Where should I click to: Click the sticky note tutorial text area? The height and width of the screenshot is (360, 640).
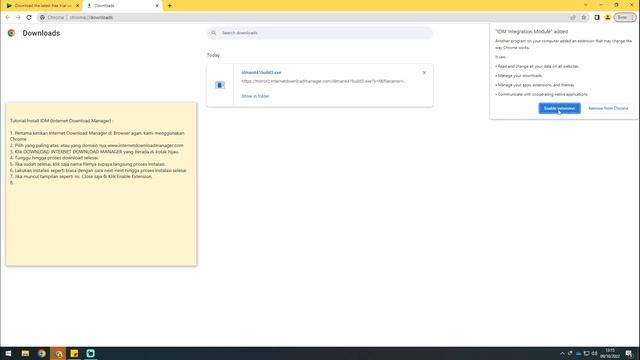click(x=101, y=184)
